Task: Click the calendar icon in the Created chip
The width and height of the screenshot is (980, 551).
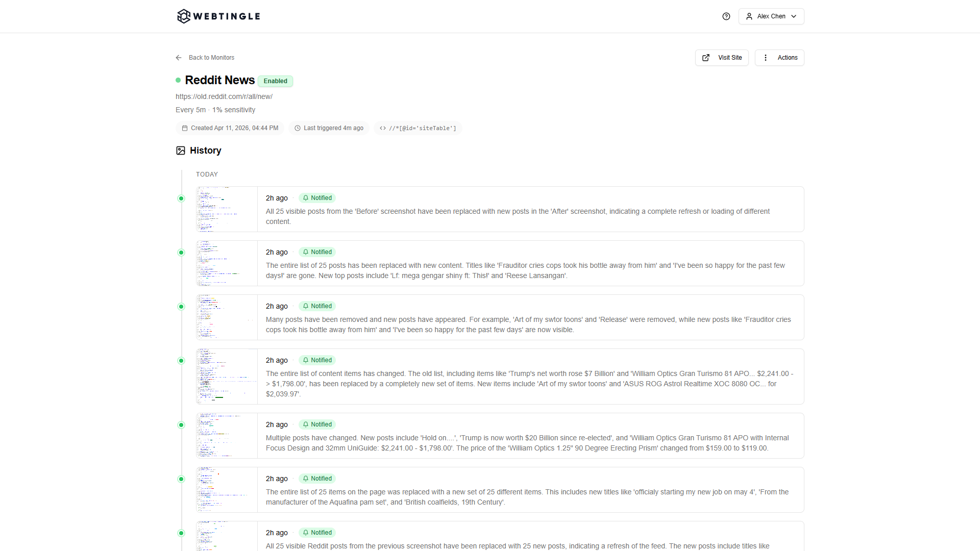Action: coord(185,128)
